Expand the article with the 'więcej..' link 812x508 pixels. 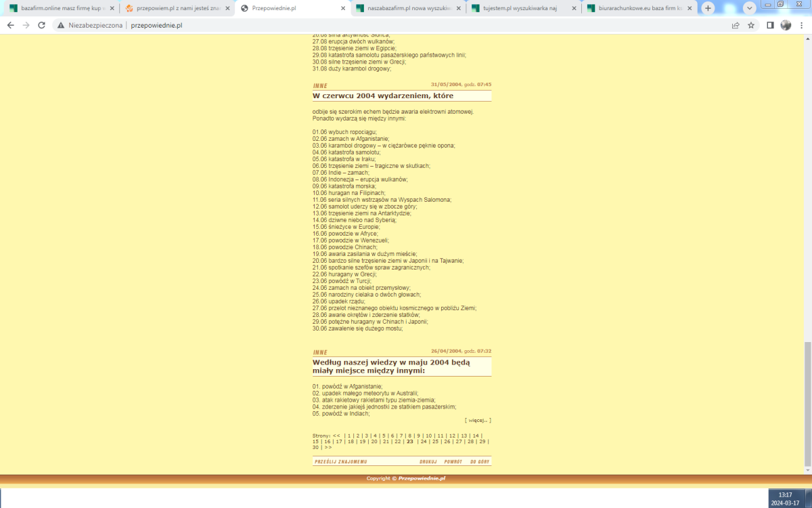480,421
